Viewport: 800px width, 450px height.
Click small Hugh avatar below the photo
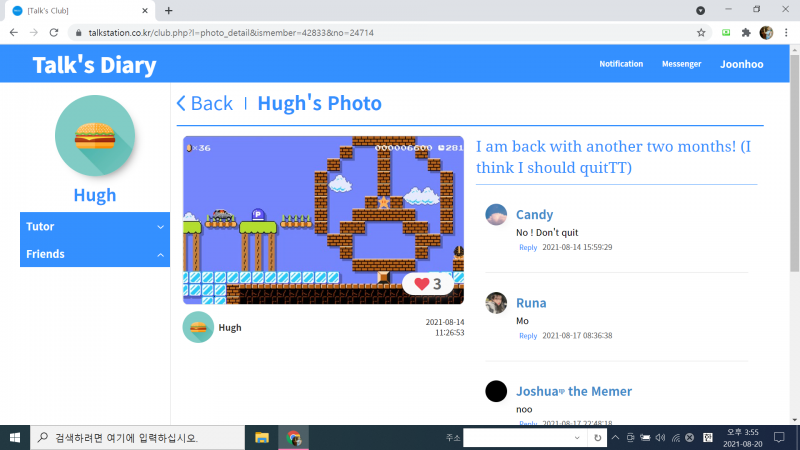(198, 327)
